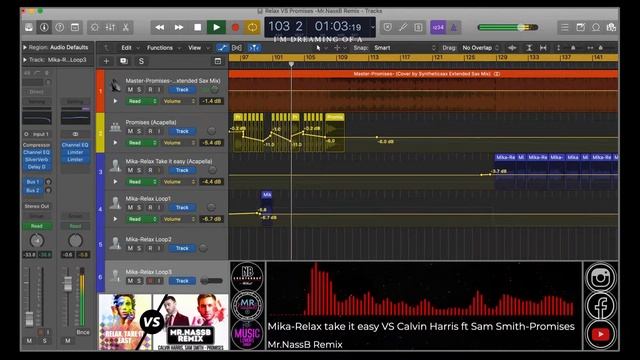640x360 pixels.
Task: Open the Mixer faders icon
Action: (x=110, y=27)
